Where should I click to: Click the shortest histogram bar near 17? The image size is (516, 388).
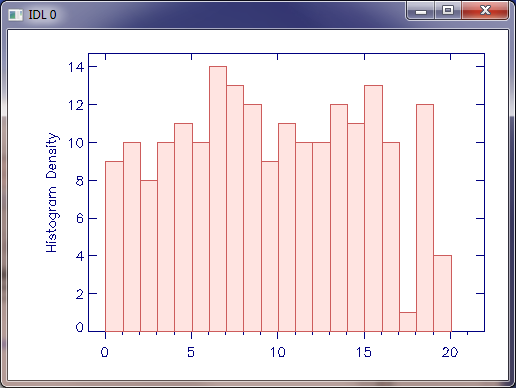pyautogui.click(x=408, y=322)
